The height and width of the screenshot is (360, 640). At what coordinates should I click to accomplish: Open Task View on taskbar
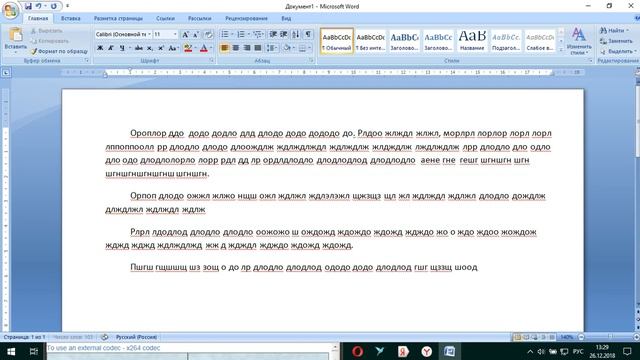(33, 351)
